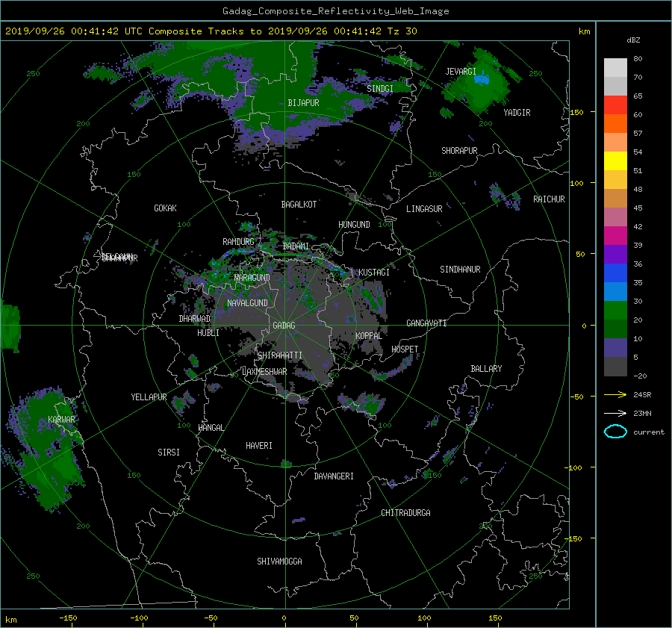Image resolution: width=672 pixels, height=628 pixels.
Task: Pick the magenta band in the dBZ scale
Action: (x=615, y=236)
